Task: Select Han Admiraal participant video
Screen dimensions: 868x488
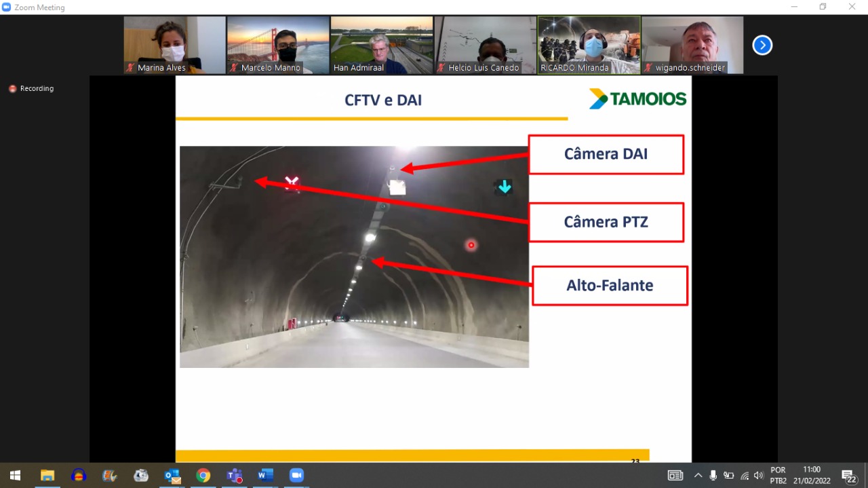Action: [381, 45]
